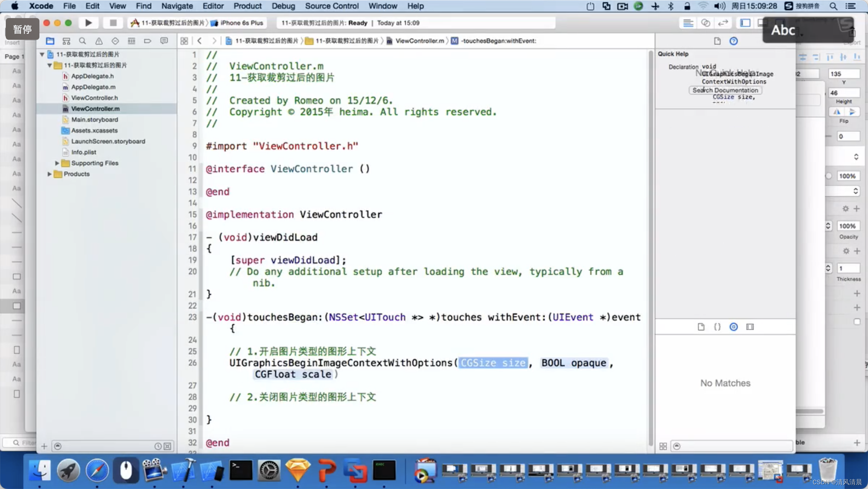868x489 pixels.
Task: Add a new file with plus button
Action: click(x=44, y=446)
